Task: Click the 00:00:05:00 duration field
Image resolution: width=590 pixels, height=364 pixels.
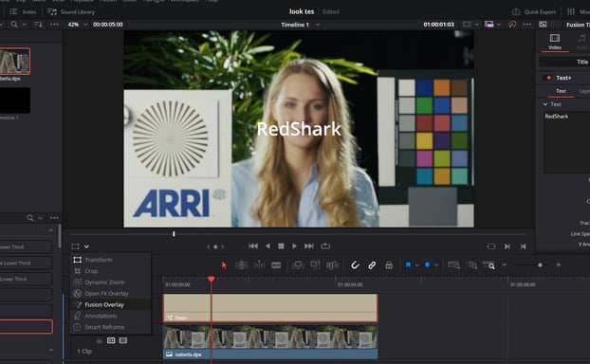Action: [107, 25]
